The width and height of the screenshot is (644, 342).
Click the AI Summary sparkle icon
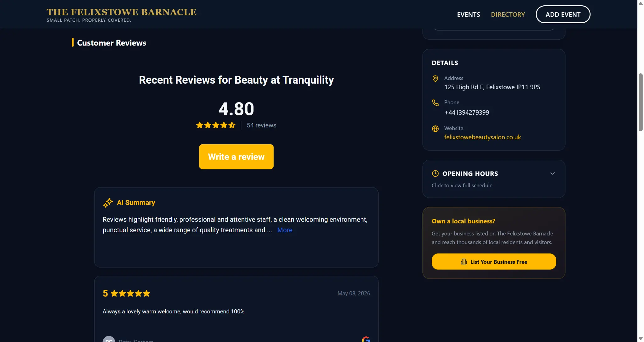point(108,203)
